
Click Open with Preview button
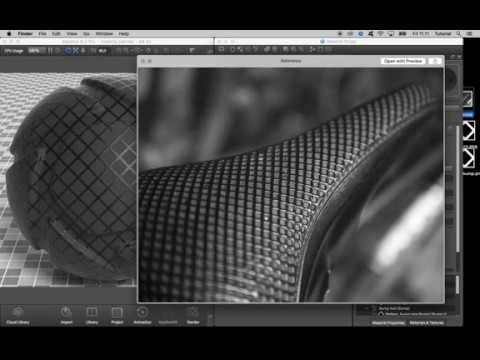click(x=403, y=61)
